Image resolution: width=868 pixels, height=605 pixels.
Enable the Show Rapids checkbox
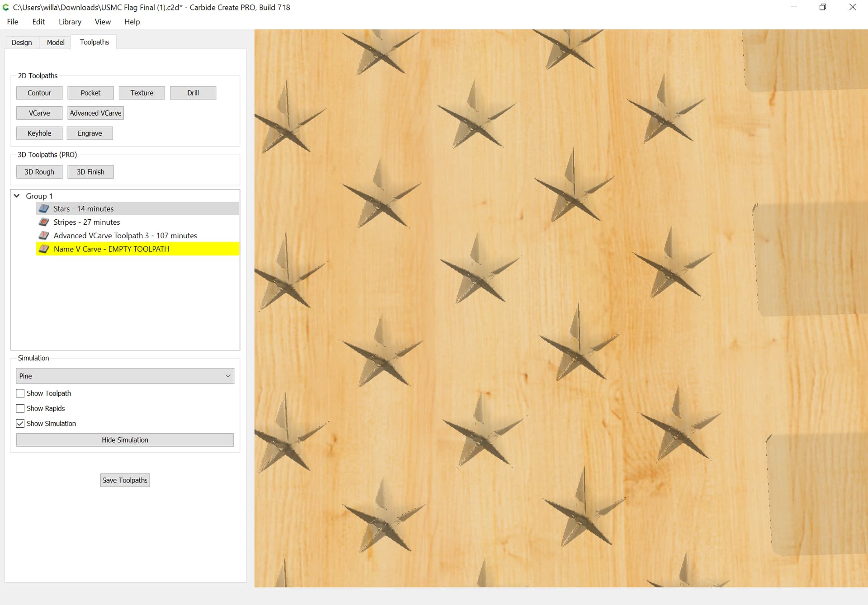tap(20, 408)
